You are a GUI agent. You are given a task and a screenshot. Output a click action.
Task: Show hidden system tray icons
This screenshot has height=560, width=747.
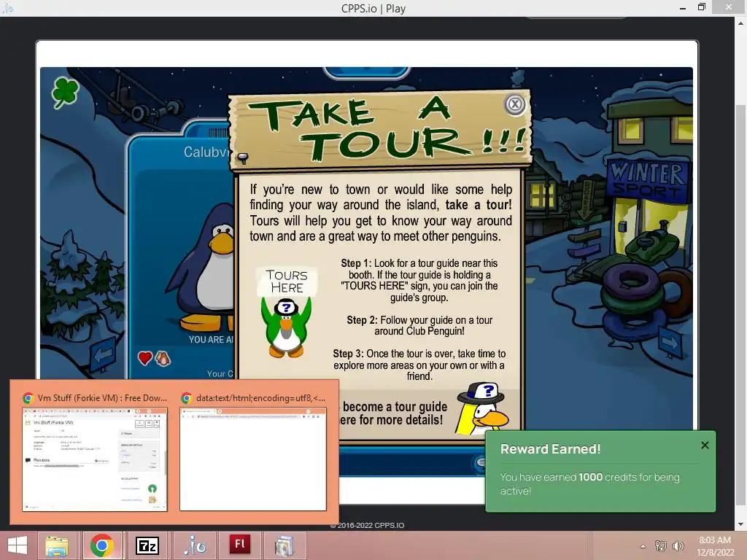(x=643, y=546)
